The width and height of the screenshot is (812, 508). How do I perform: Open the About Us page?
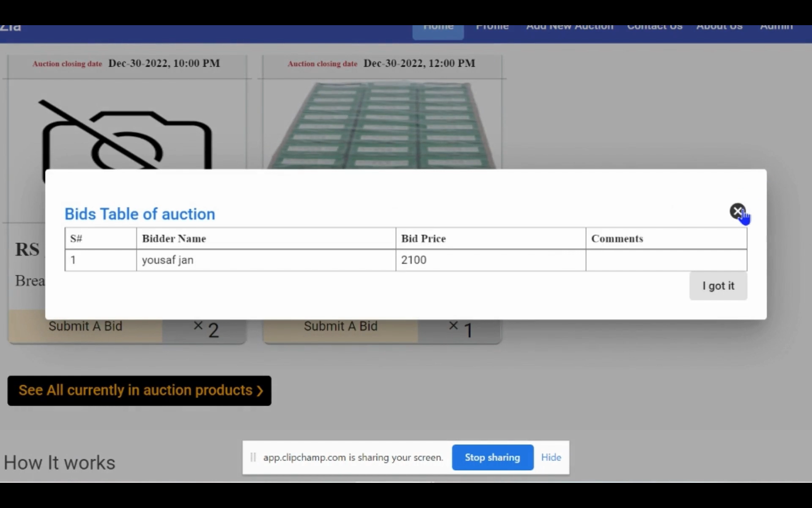(x=719, y=29)
